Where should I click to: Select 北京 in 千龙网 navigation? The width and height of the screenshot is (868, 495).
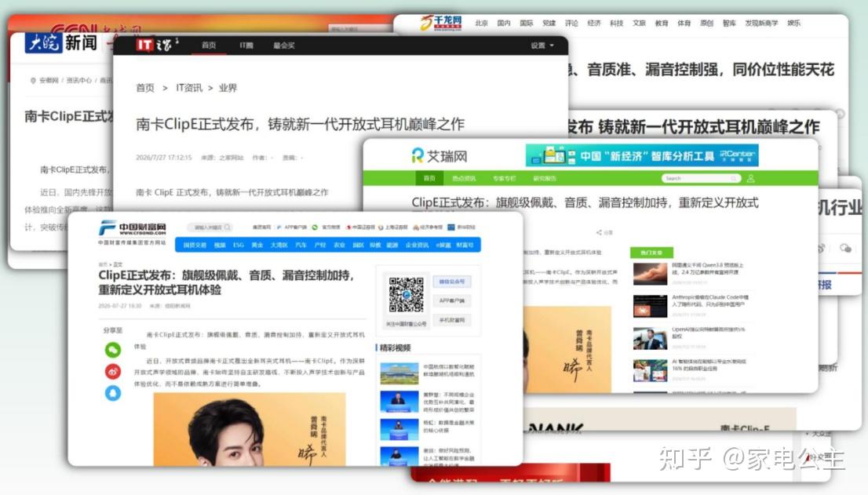481,24
